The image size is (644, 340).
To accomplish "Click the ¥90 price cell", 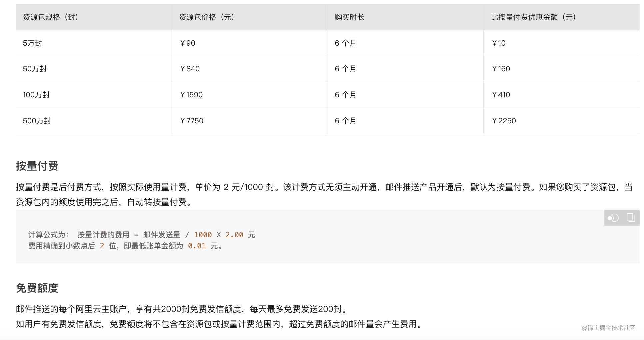I will point(187,43).
